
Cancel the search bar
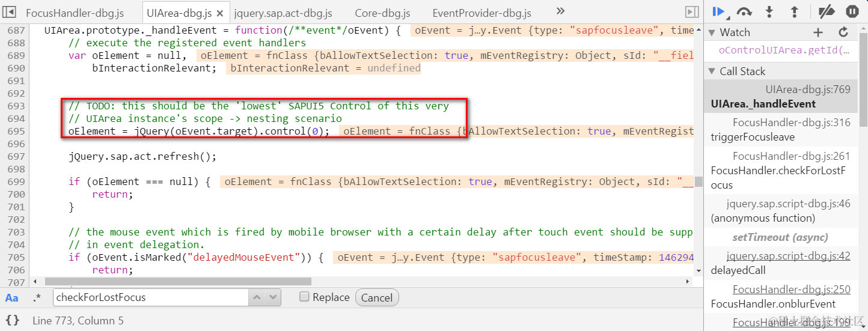pyautogui.click(x=377, y=298)
